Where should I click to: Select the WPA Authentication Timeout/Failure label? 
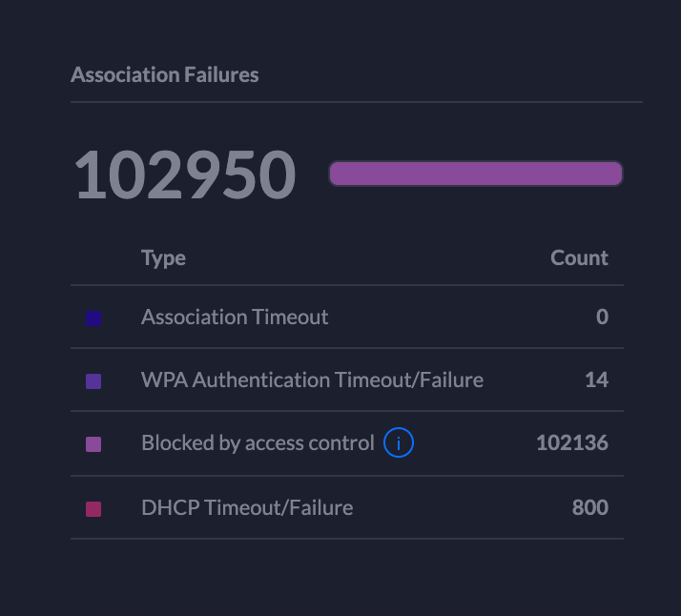point(312,380)
